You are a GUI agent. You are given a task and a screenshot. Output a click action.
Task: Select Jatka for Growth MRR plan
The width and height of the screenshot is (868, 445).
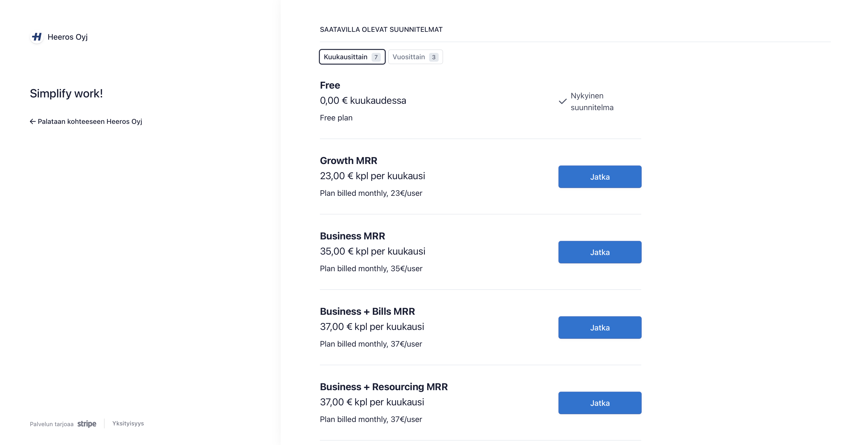coord(600,177)
